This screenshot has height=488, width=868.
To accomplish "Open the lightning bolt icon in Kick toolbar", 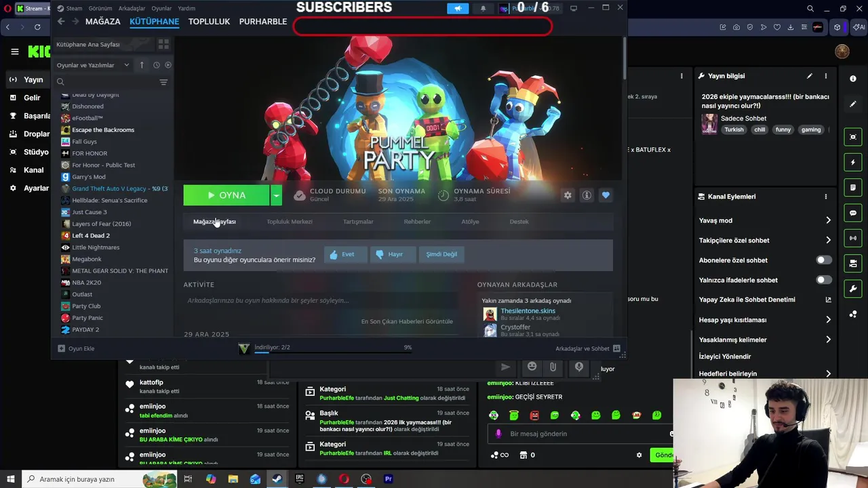I will (x=853, y=163).
